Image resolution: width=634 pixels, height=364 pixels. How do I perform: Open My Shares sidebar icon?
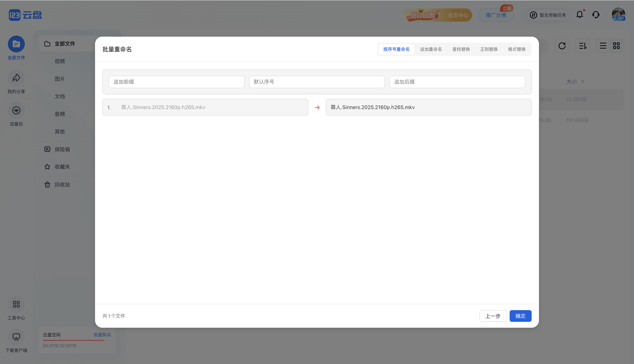(16, 78)
